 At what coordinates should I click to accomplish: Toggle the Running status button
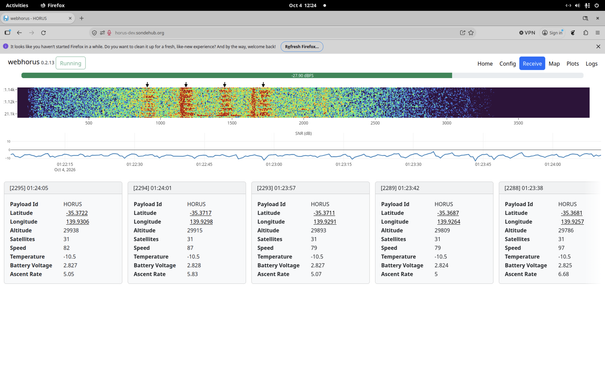(71, 63)
